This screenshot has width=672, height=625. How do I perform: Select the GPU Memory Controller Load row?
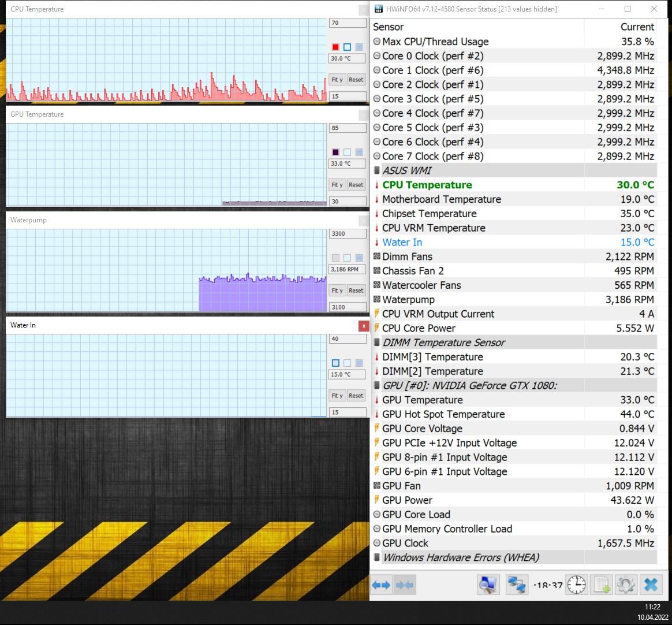[514, 529]
